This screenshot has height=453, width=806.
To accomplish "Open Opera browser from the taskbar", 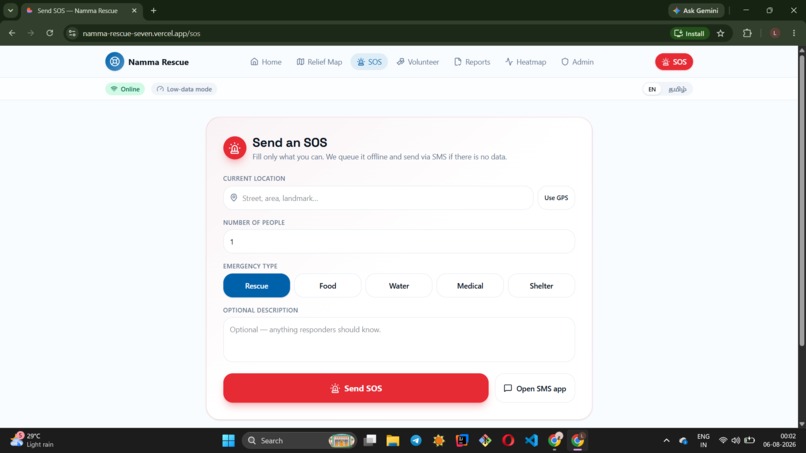I will [508, 441].
